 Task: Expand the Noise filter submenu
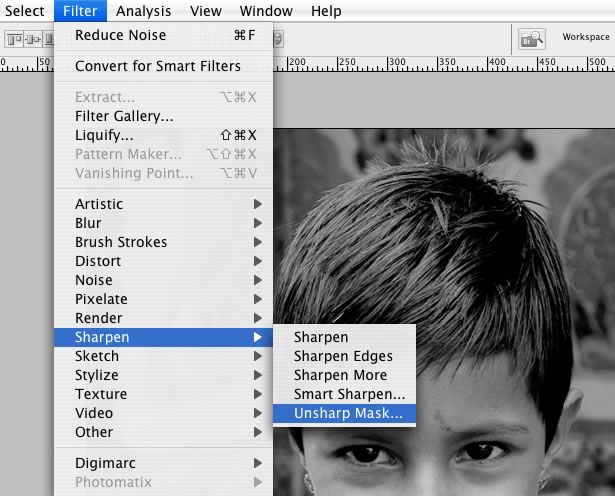click(x=163, y=280)
